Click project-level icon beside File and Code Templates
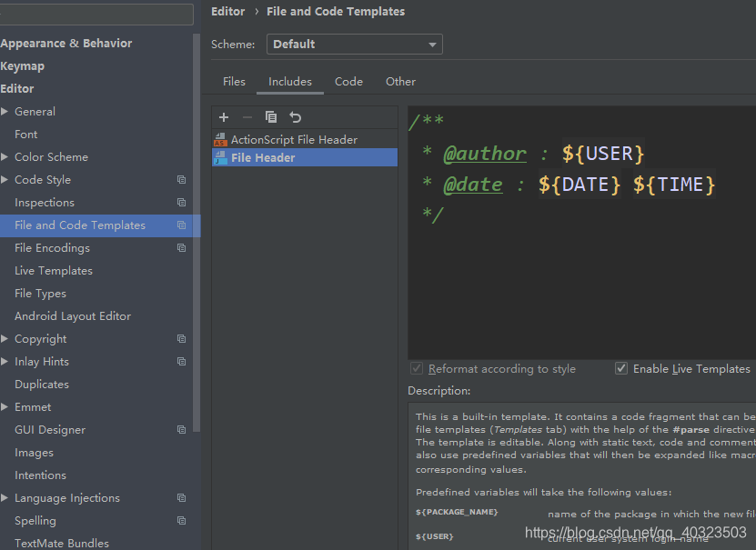 pyautogui.click(x=181, y=225)
